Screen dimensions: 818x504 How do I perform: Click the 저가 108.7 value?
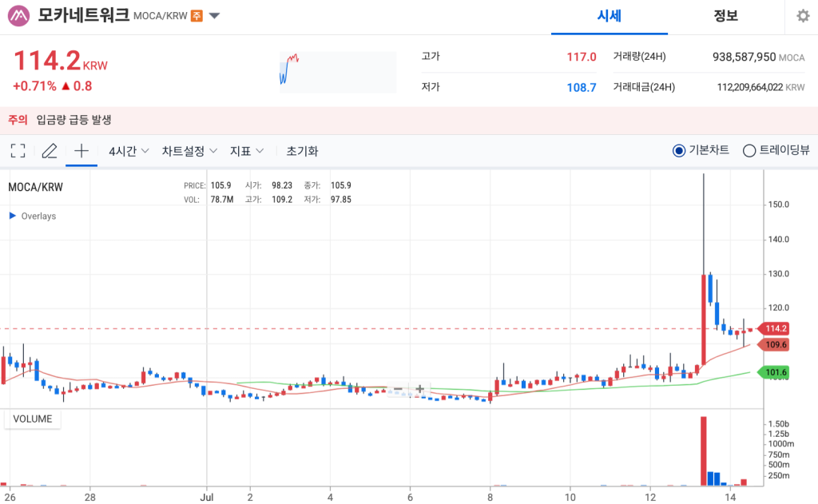click(582, 88)
